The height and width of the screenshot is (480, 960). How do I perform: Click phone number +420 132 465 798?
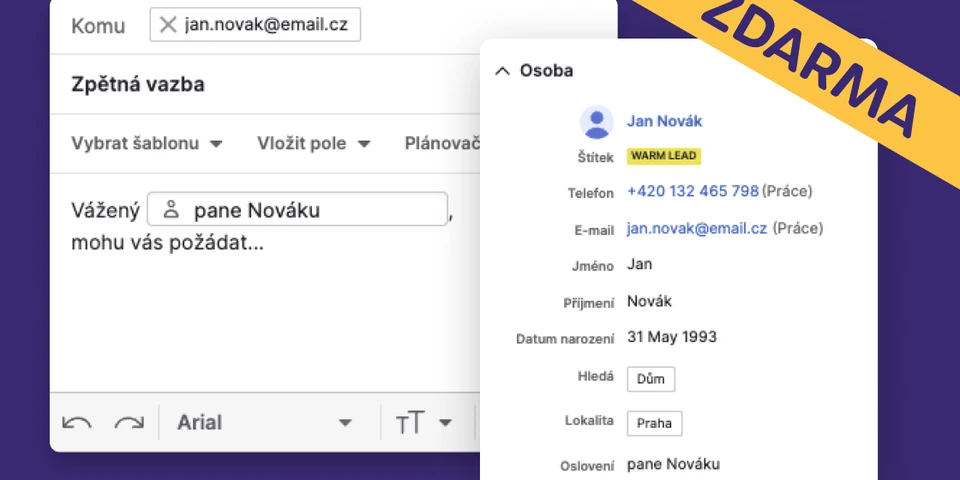692,191
